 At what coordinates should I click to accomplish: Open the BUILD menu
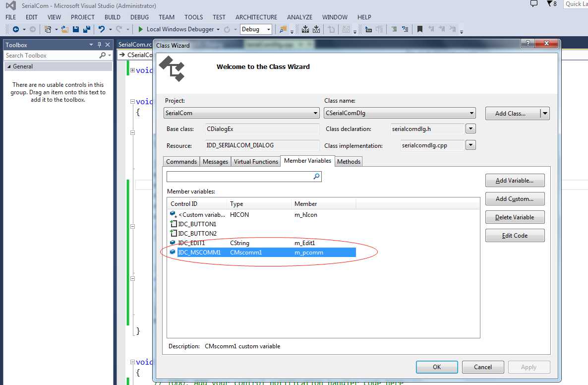(113, 17)
